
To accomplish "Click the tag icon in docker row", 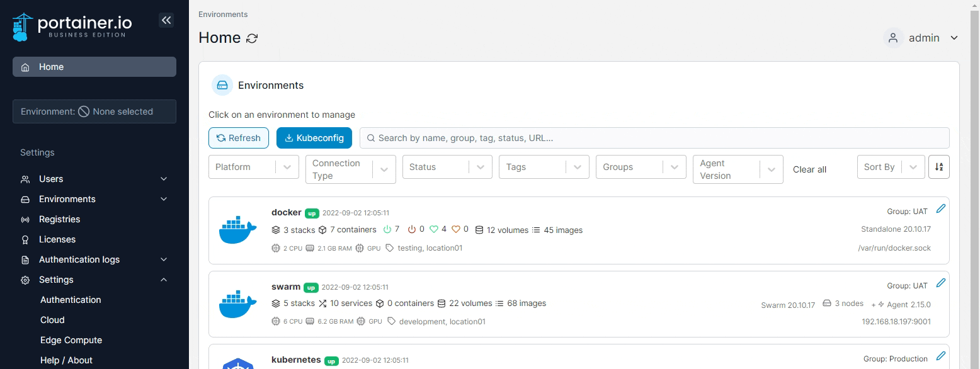I will click(x=390, y=248).
